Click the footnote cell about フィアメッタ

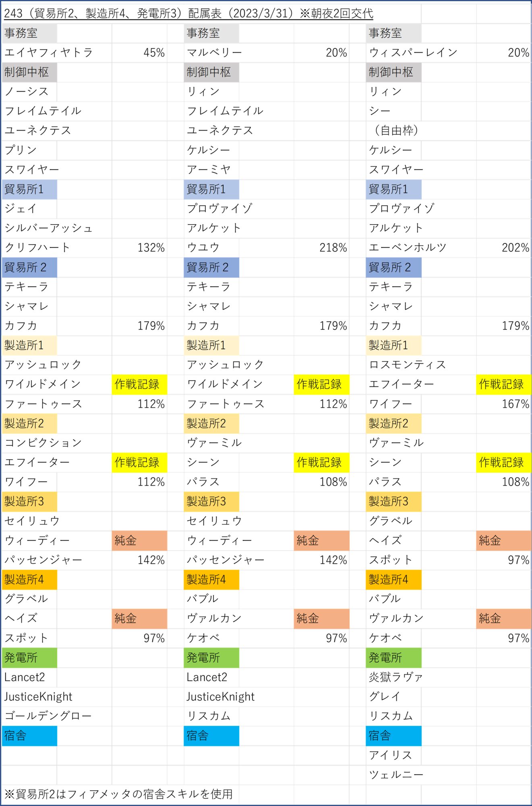[118, 794]
